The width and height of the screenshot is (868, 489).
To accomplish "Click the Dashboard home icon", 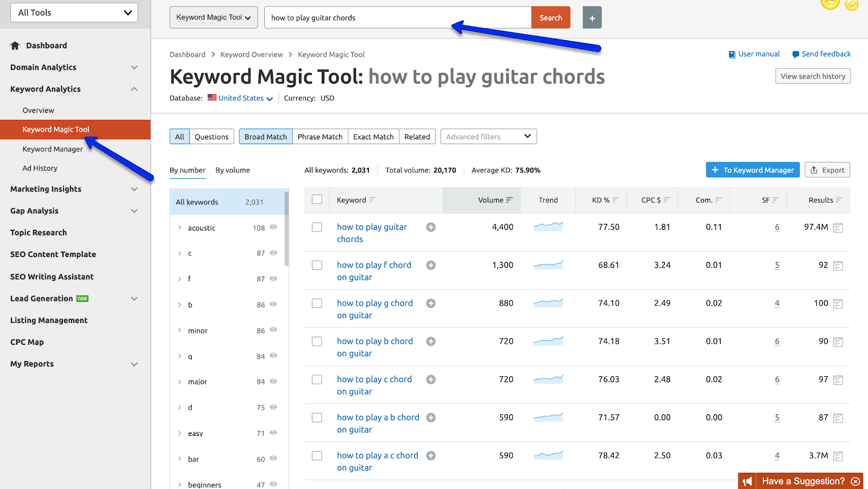I will tap(15, 46).
